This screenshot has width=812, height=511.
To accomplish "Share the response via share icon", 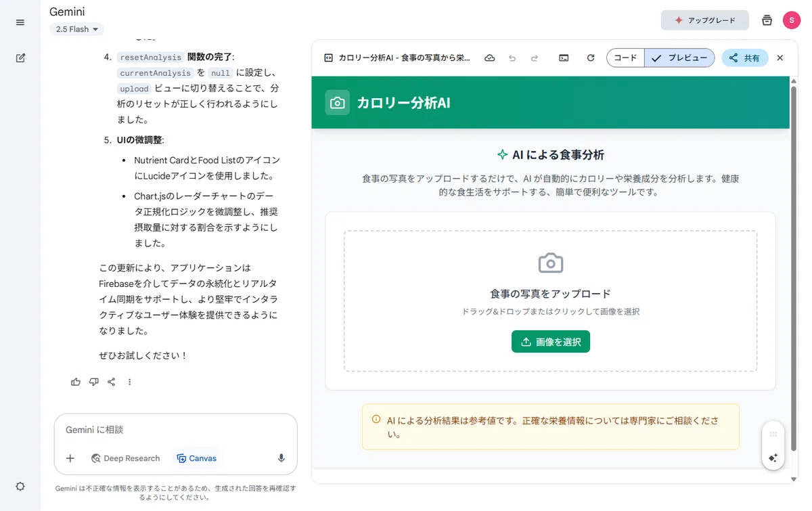I will click(x=112, y=382).
